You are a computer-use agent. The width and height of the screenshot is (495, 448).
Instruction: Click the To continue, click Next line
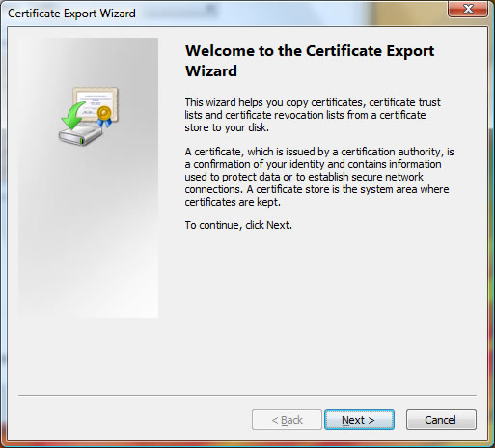238,225
